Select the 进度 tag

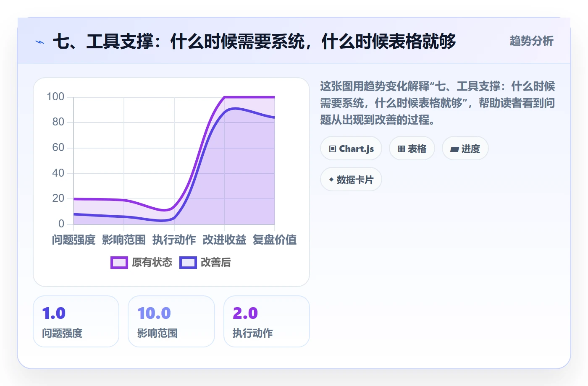click(465, 149)
